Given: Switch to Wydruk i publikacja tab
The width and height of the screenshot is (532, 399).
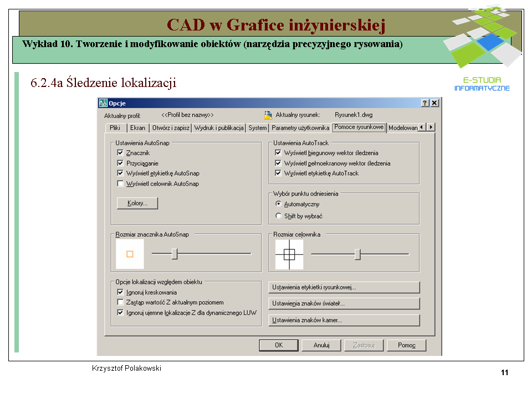Looking at the screenshot, I should [219, 128].
